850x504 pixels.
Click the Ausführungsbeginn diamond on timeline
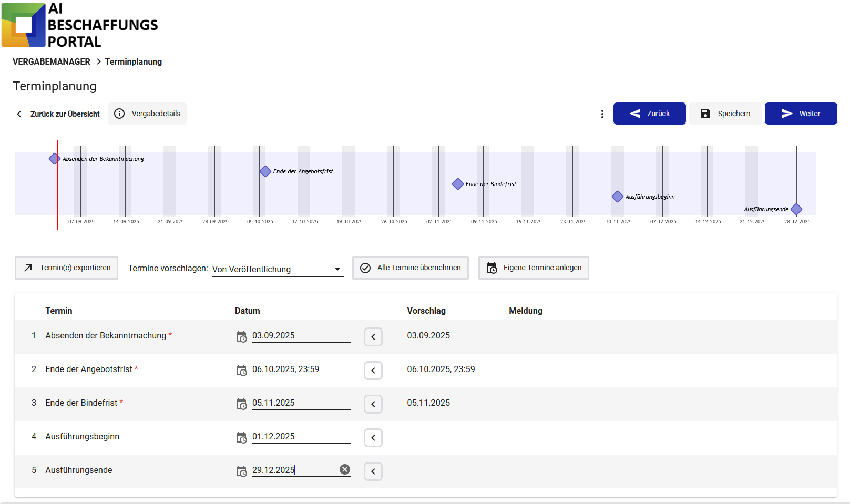(618, 197)
